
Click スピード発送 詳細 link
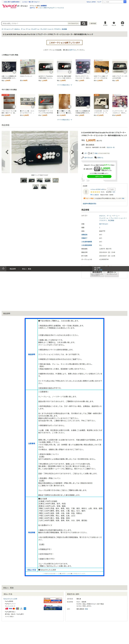pos(123,198)
